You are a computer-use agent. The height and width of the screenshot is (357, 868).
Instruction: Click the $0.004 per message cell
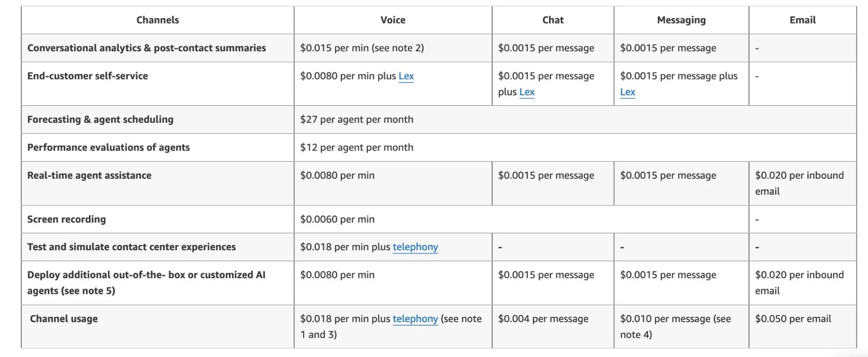(543, 319)
